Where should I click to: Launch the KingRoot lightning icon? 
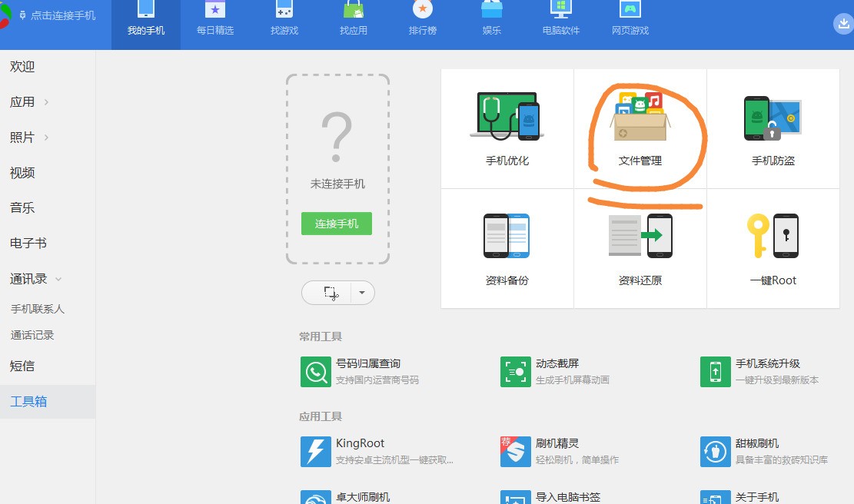click(x=316, y=452)
